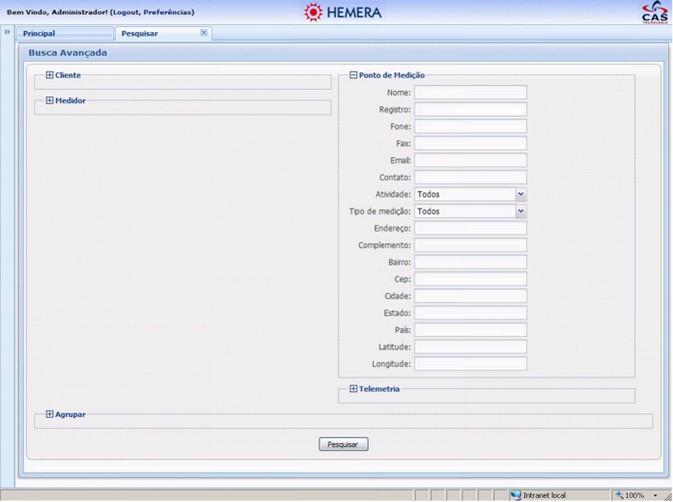Viewport: 673px width, 502px height.
Task: Expand the Cliente section
Action: 50,75
